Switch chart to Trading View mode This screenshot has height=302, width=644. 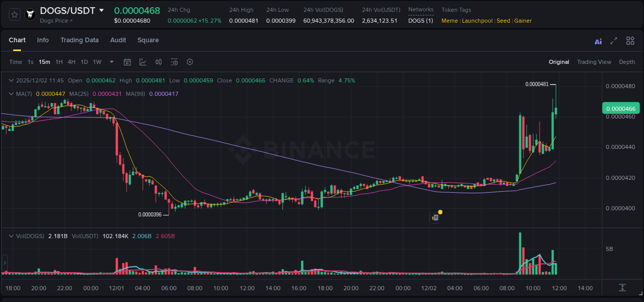point(594,62)
